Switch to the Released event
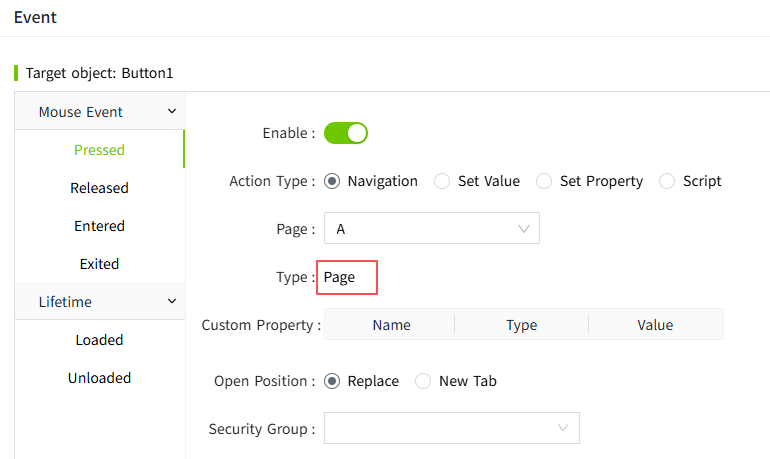This screenshot has height=459, width=770. pos(99,188)
